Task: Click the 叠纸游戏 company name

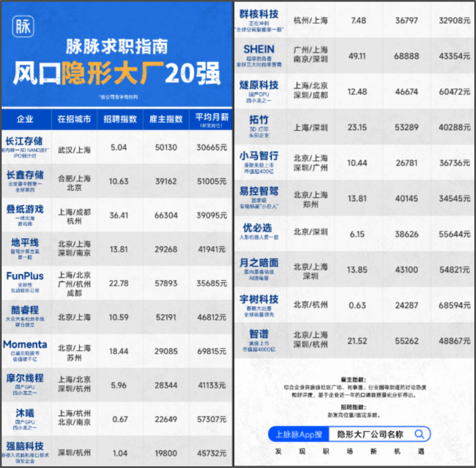Action: tap(25, 209)
